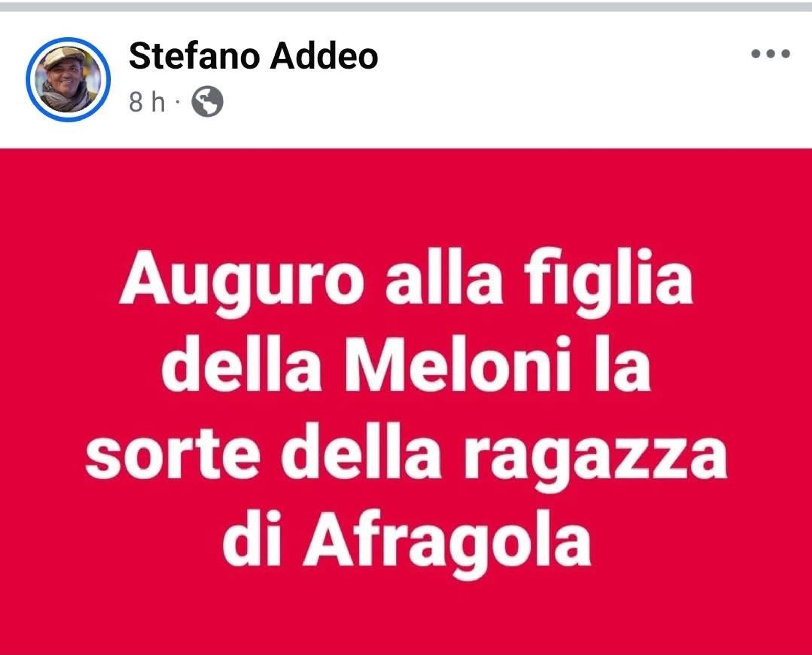Image resolution: width=812 pixels, height=655 pixels.
Task: Open Stefano Addeo's profile picture
Action: tap(68, 80)
